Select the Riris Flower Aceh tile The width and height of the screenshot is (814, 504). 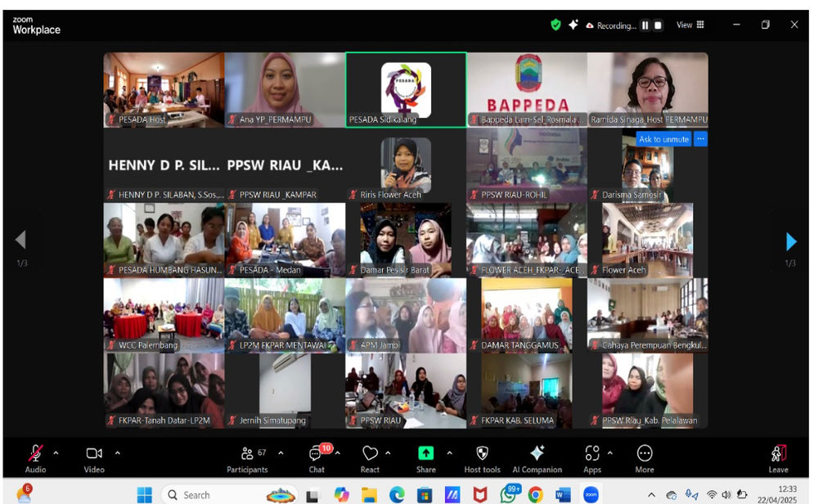coord(406,165)
